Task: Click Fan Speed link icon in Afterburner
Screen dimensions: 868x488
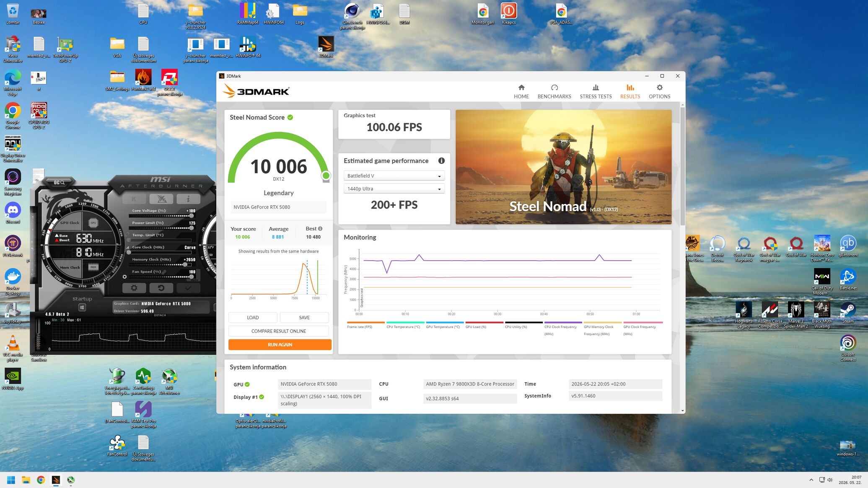Action: pyautogui.click(x=164, y=272)
